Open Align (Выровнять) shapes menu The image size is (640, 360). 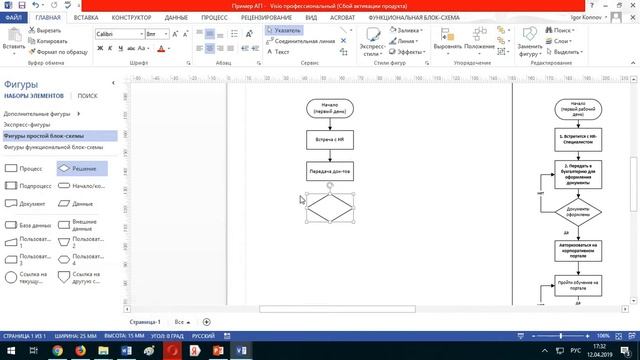pyautogui.click(x=447, y=42)
